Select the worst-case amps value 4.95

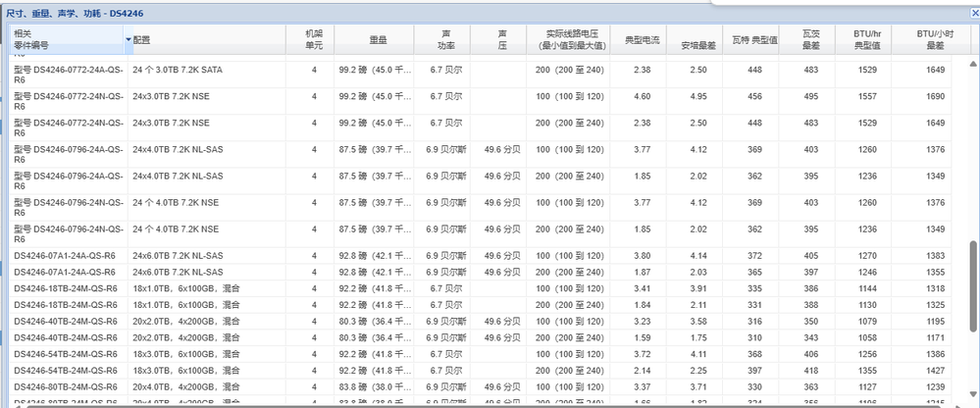click(x=698, y=97)
